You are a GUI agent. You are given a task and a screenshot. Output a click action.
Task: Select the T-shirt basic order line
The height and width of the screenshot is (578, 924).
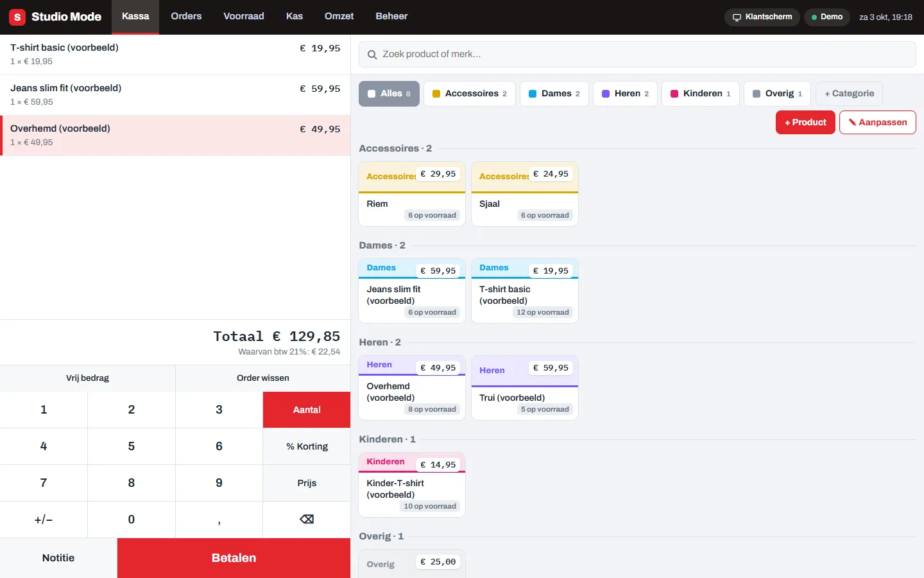coord(175,55)
